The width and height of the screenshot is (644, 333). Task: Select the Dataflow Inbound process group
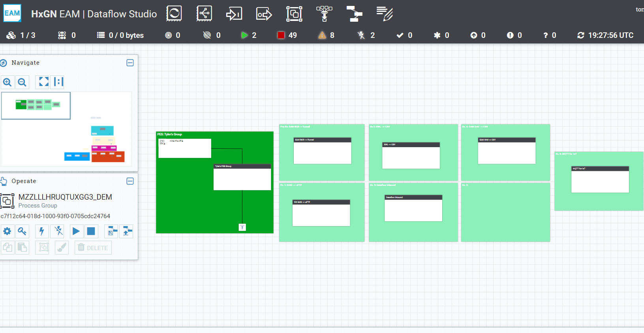(413, 208)
